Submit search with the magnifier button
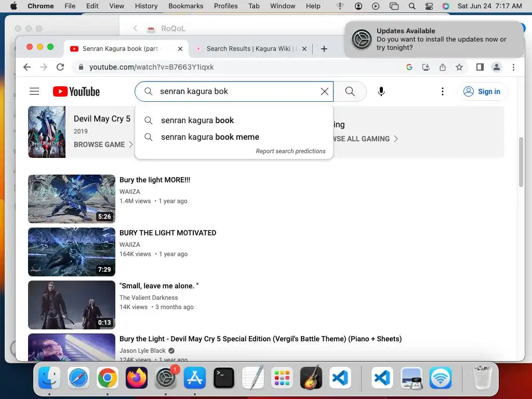This screenshot has width=532, height=399. pos(350,91)
